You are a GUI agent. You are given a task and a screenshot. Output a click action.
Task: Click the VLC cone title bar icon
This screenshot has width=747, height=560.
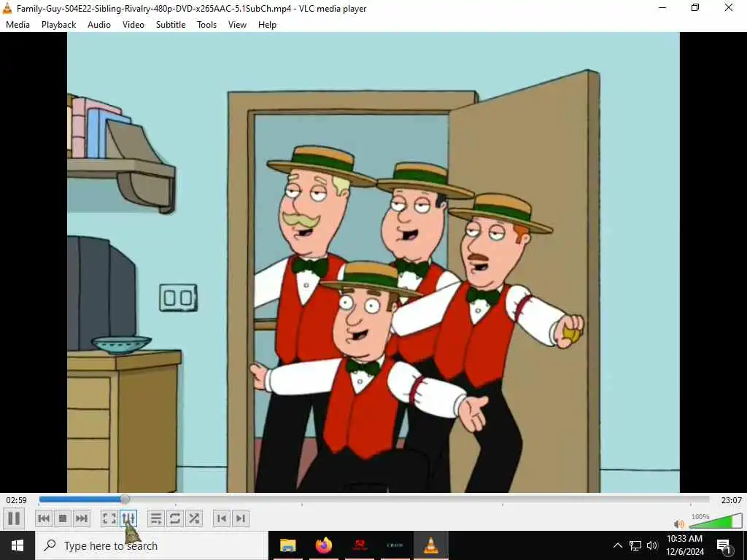pos(7,8)
